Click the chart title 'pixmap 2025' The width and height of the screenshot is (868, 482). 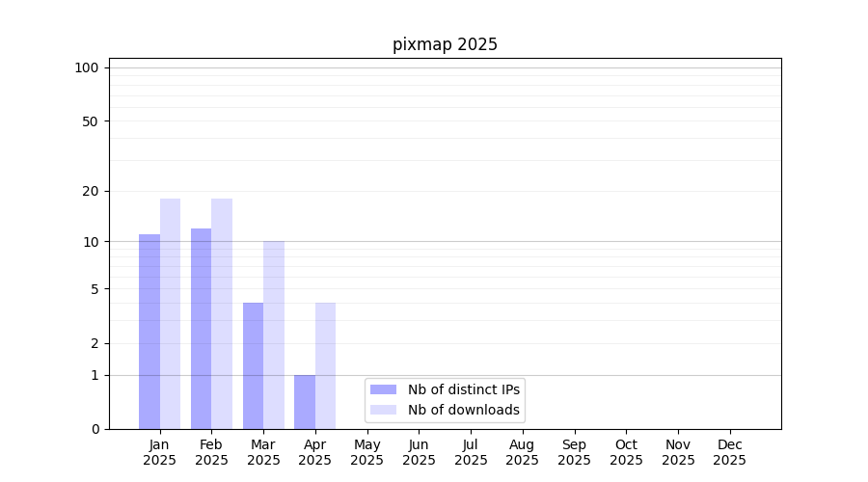pos(445,44)
